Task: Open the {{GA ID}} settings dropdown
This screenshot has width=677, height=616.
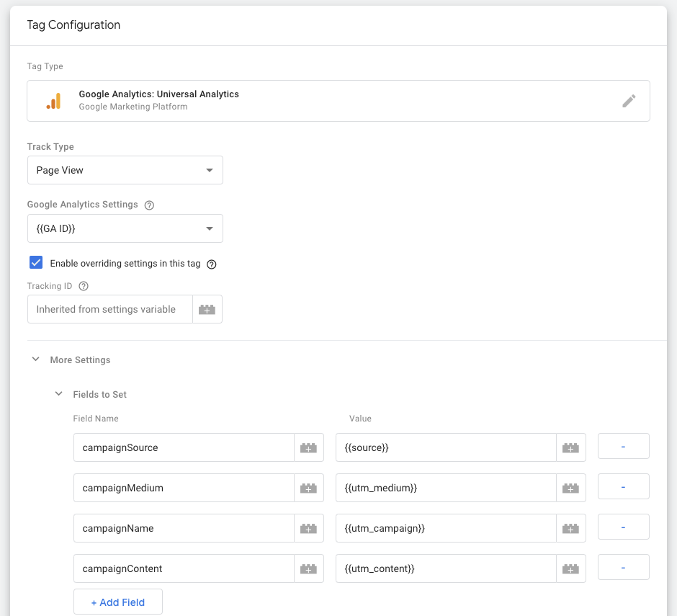Action: pyautogui.click(x=125, y=228)
